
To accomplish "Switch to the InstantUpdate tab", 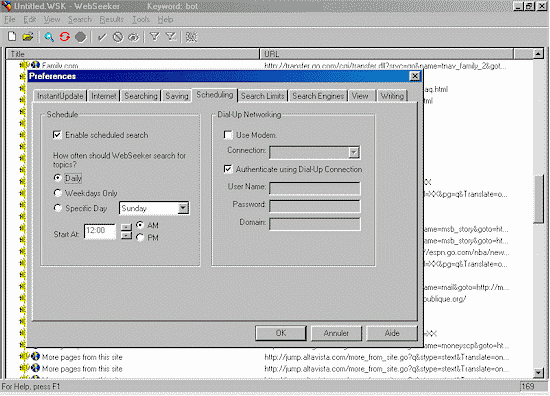I will (x=60, y=96).
